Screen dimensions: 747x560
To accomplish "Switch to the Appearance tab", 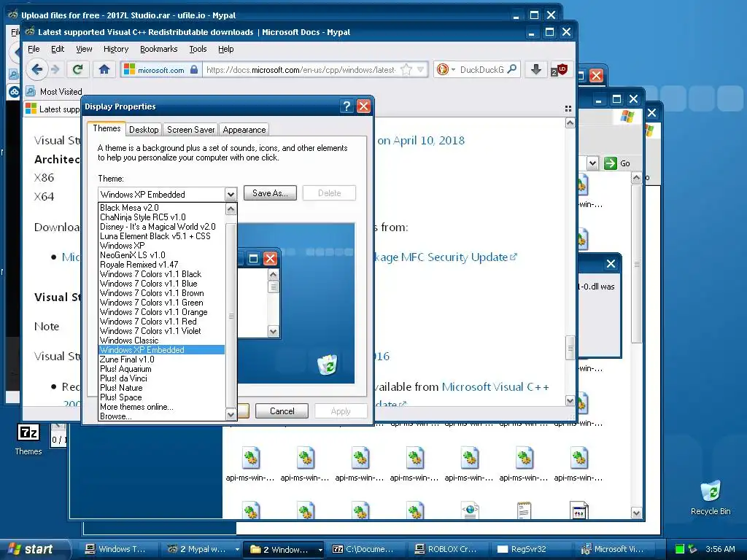I will [244, 130].
